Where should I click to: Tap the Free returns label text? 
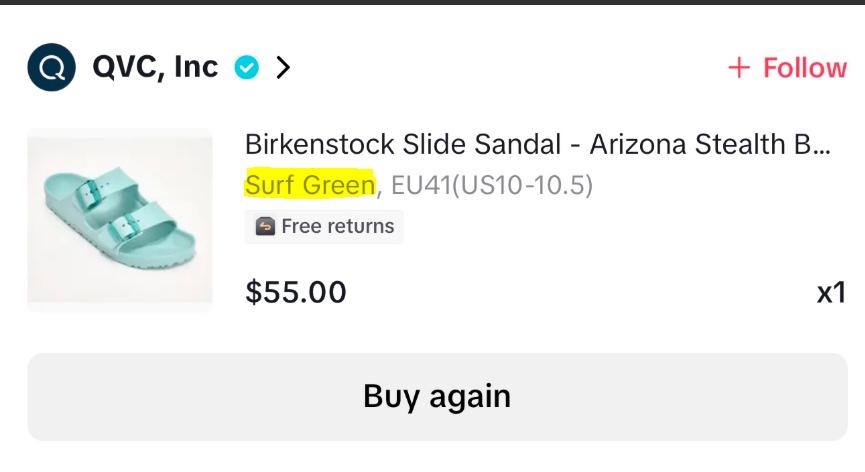coord(338,227)
